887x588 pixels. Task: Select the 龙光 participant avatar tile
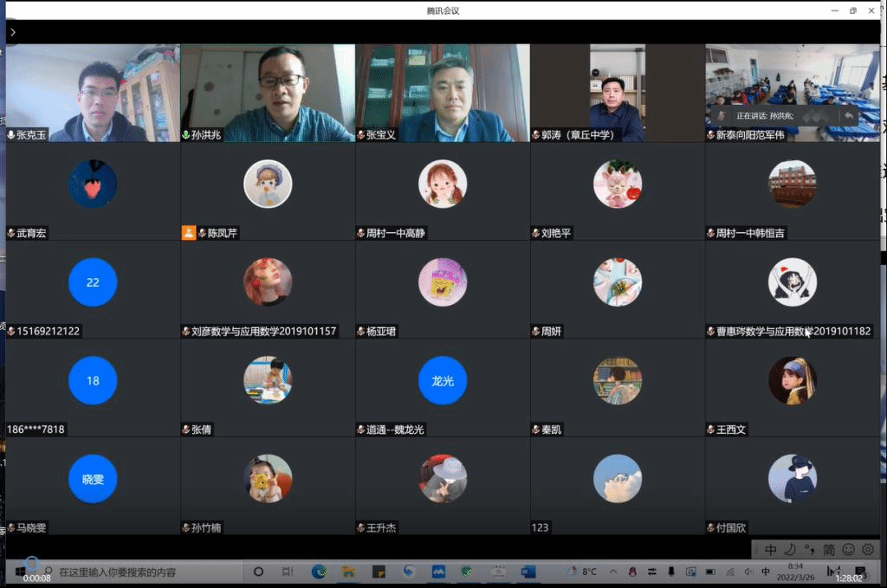point(443,380)
